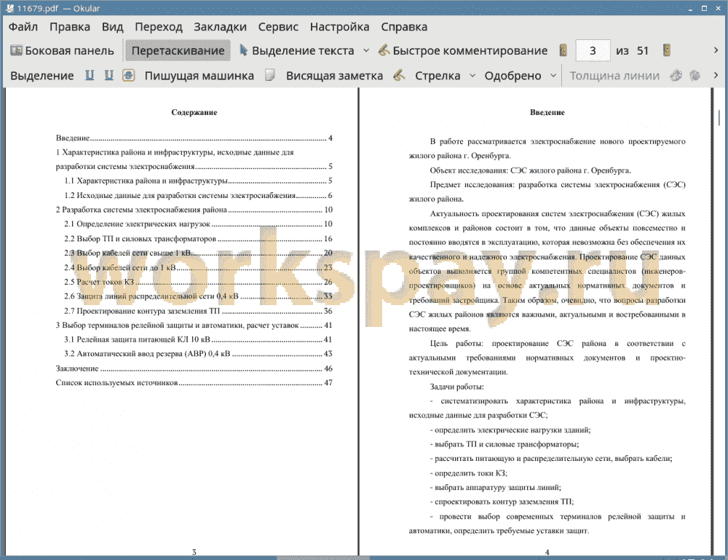The image size is (728, 560).
Task: Click '2.7 Проектирование контура заземления ТП' entry
Action: click(x=198, y=311)
